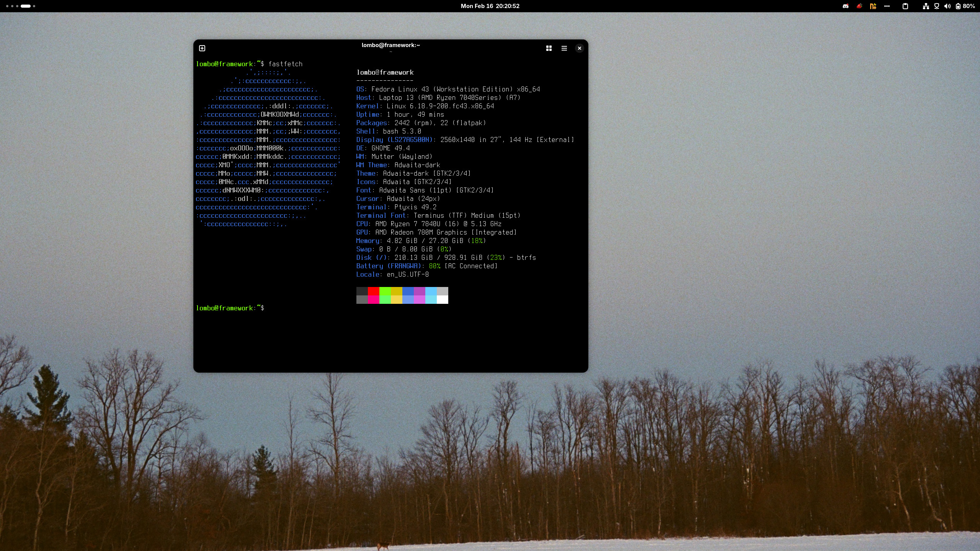Click the orange N tray icon
Screen dimensions: 980x551
click(873, 6)
